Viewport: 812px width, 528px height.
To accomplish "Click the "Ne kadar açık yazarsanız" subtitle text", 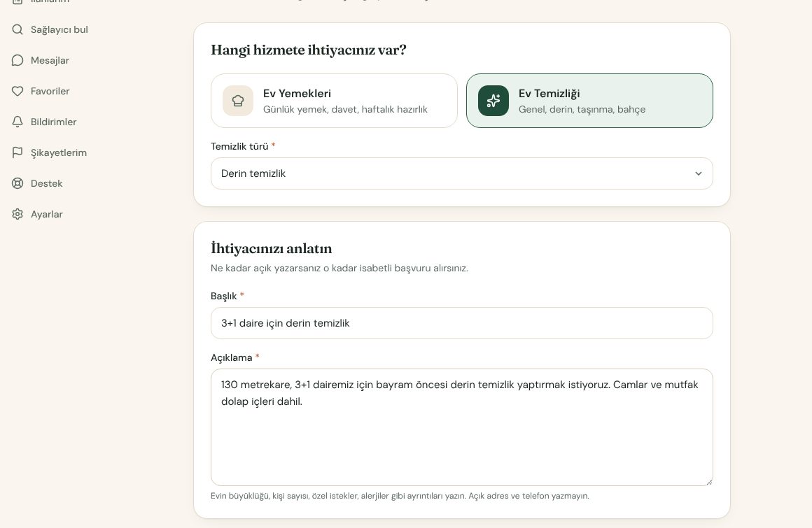I will point(339,269).
